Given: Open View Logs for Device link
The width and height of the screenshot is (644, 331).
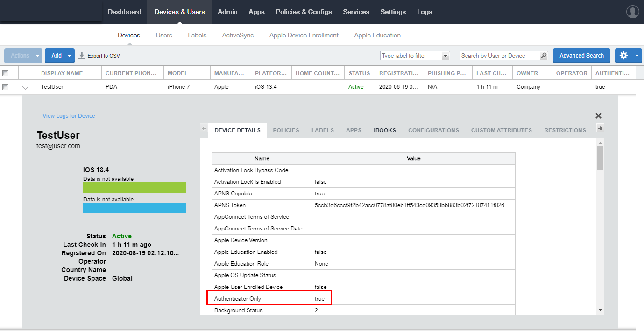Looking at the screenshot, I should tap(69, 116).
